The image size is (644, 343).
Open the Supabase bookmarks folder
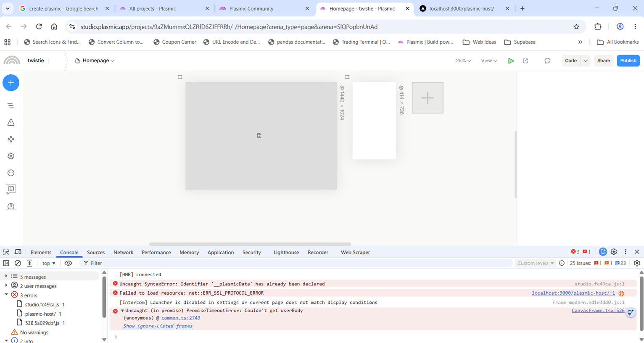pos(520,42)
